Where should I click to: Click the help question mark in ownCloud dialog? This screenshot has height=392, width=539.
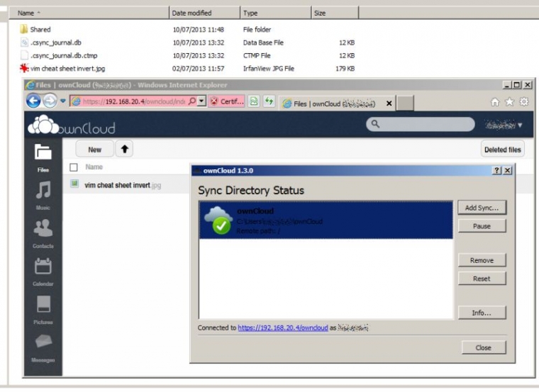pyautogui.click(x=496, y=170)
